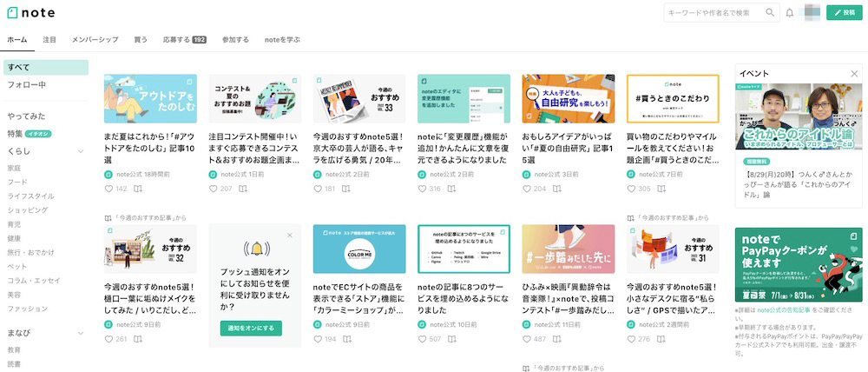868x372 pixels.
Task: Open 教育 subcategory
Action: point(15,350)
